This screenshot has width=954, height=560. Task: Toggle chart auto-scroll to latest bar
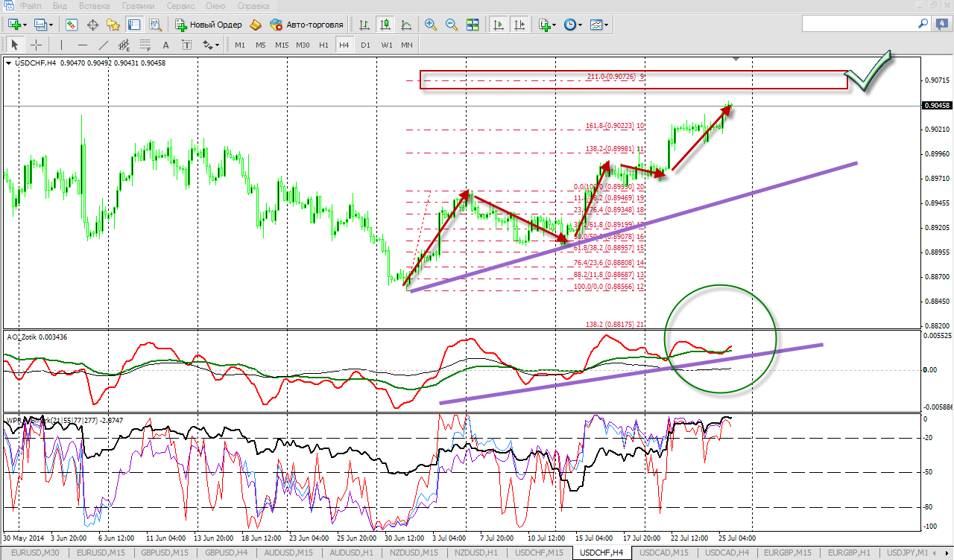pos(498,25)
